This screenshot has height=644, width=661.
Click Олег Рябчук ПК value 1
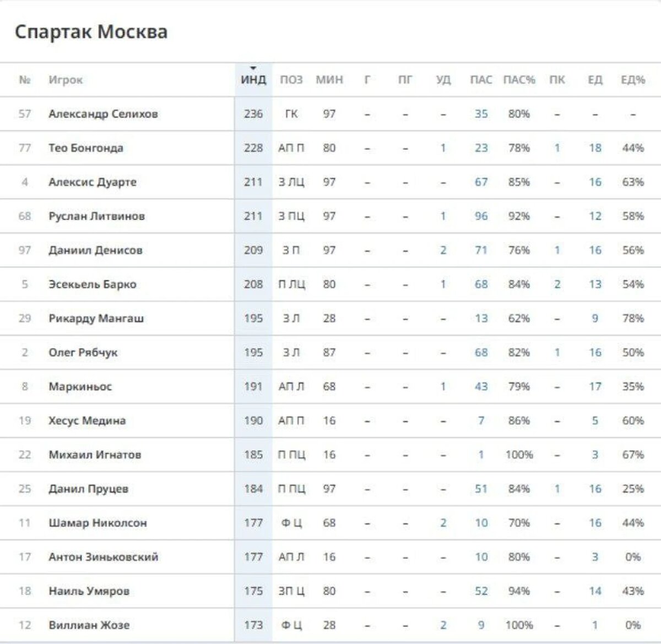(x=557, y=353)
